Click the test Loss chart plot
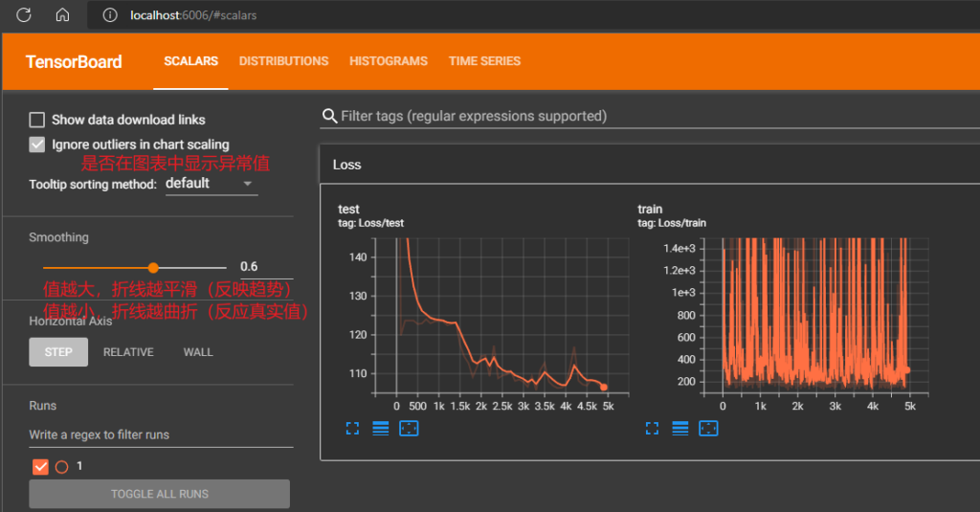 [x=501, y=316]
